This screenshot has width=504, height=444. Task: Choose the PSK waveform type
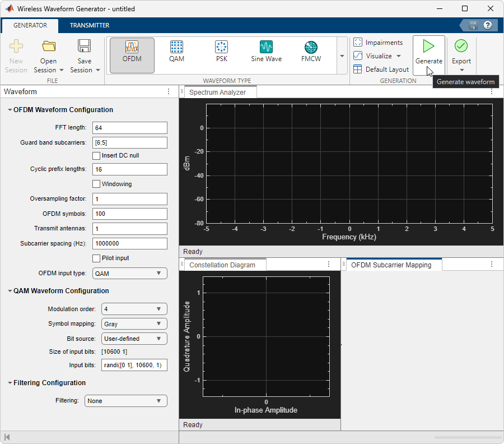point(221,53)
